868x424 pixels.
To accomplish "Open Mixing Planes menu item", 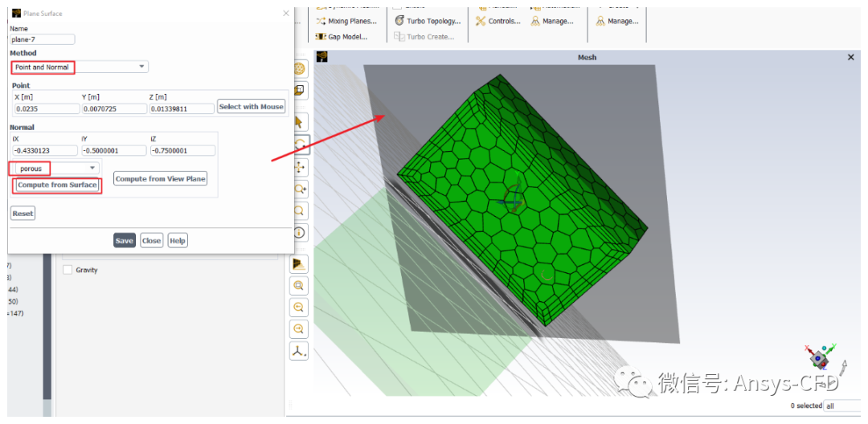I will pyautogui.click(x=346, y=21).
